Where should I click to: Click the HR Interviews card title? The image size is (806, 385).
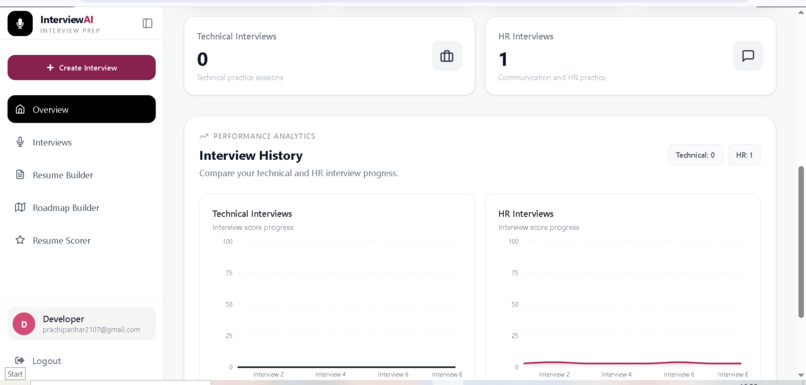(x=526, y=36)
